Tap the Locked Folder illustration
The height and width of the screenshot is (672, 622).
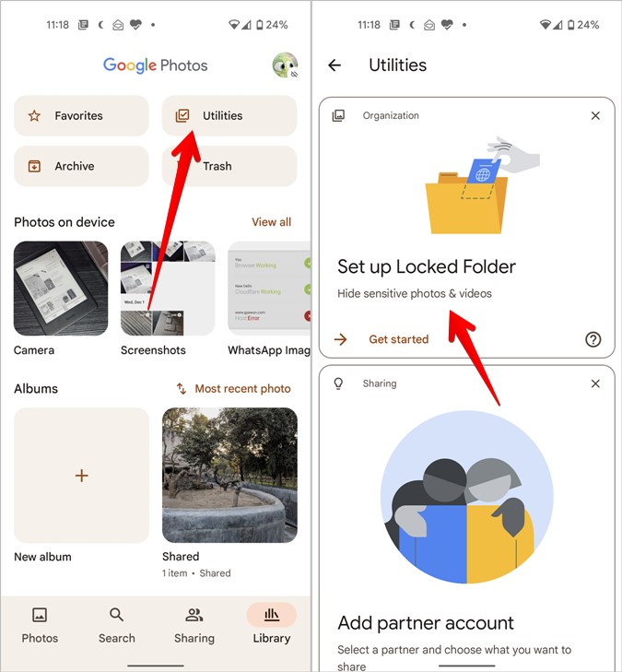coord(482,185)
